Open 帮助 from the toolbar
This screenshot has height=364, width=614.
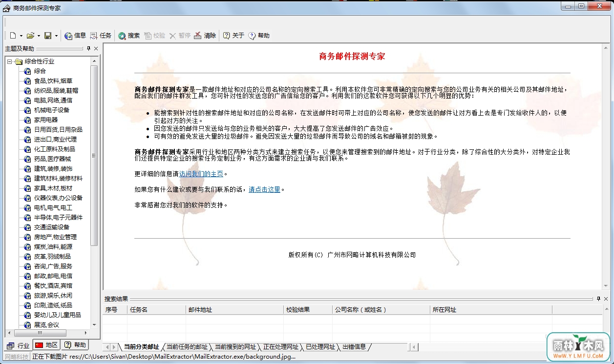click(x=259, y=36)
